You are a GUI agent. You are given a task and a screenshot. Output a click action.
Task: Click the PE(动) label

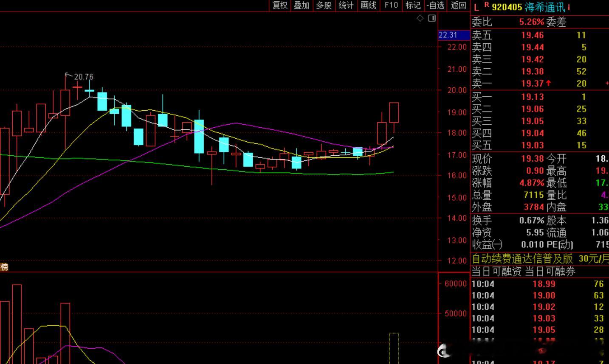coord(559,244)
